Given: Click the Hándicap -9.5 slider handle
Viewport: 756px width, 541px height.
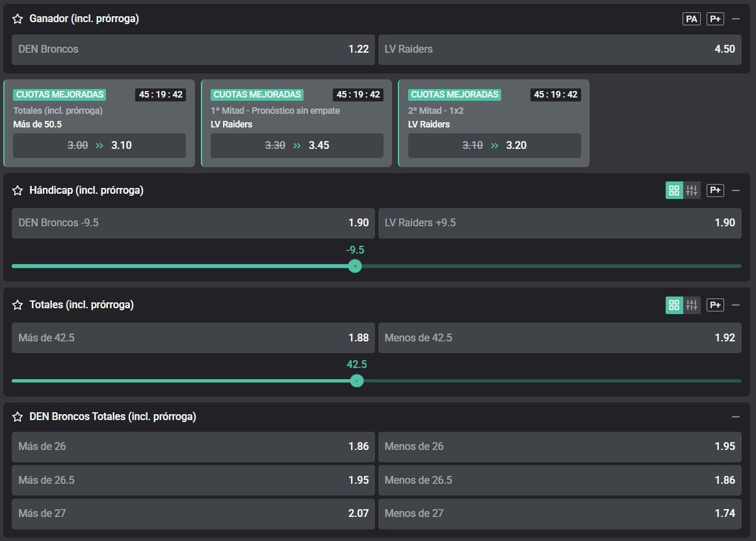Looking at the screenshot, I should (355, 266).
